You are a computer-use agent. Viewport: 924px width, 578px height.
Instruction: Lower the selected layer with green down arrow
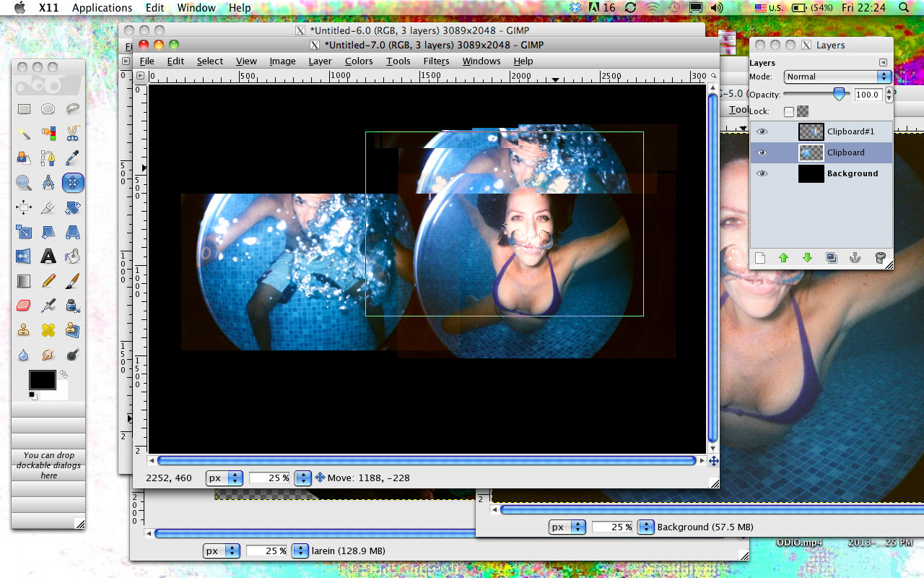tap(807, 257)
